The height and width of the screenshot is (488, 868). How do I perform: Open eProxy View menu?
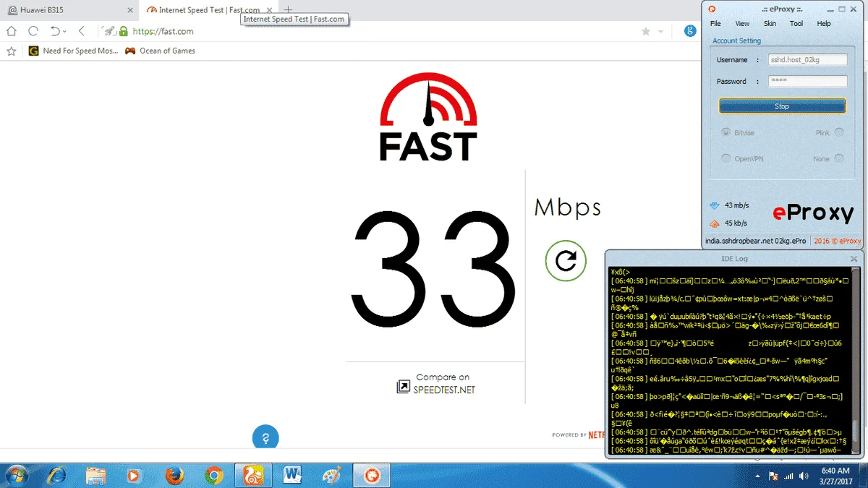tap(742, 24)
